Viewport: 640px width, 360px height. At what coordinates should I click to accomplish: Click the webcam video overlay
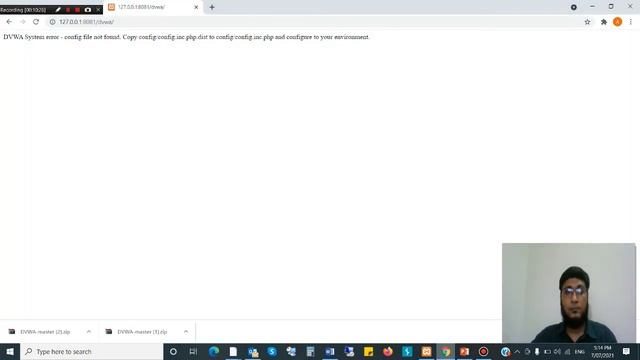(569, 293)
